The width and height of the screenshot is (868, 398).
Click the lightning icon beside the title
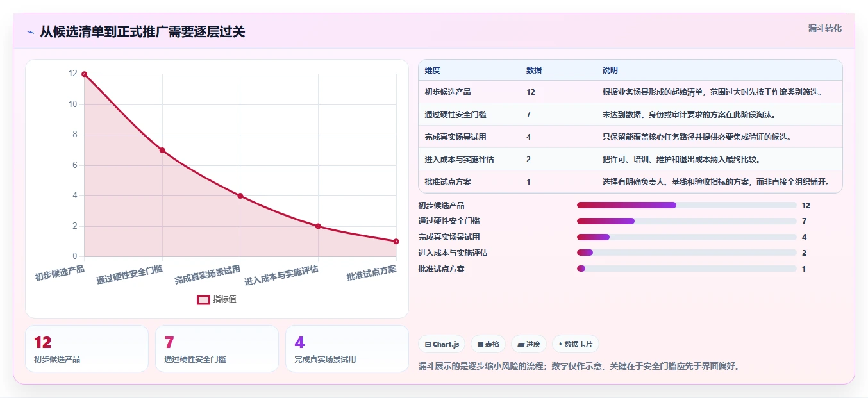tap(30, 32)
